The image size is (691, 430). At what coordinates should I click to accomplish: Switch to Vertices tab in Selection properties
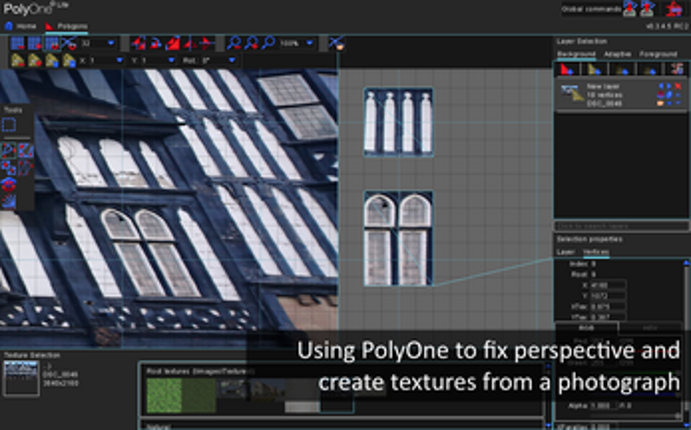pos(596,252)
